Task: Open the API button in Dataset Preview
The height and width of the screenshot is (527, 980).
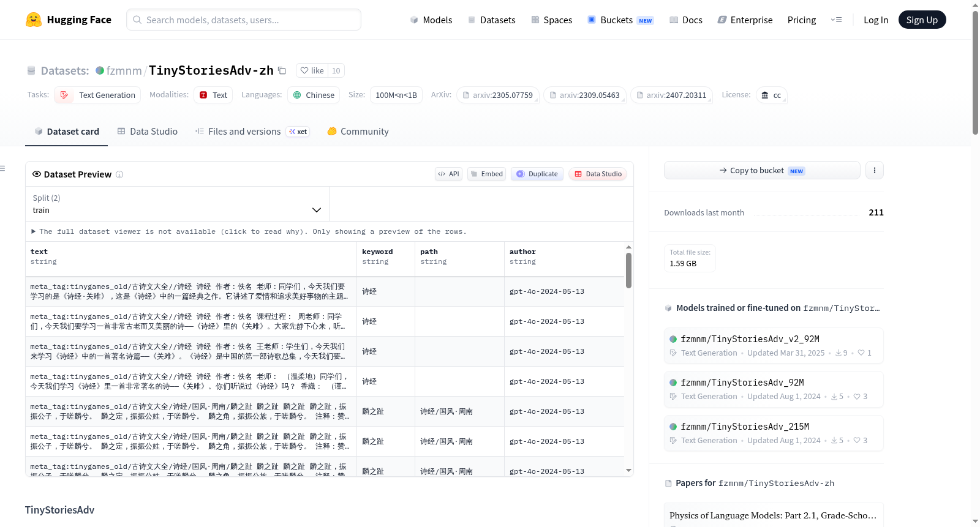Action: tap(448, 174)
